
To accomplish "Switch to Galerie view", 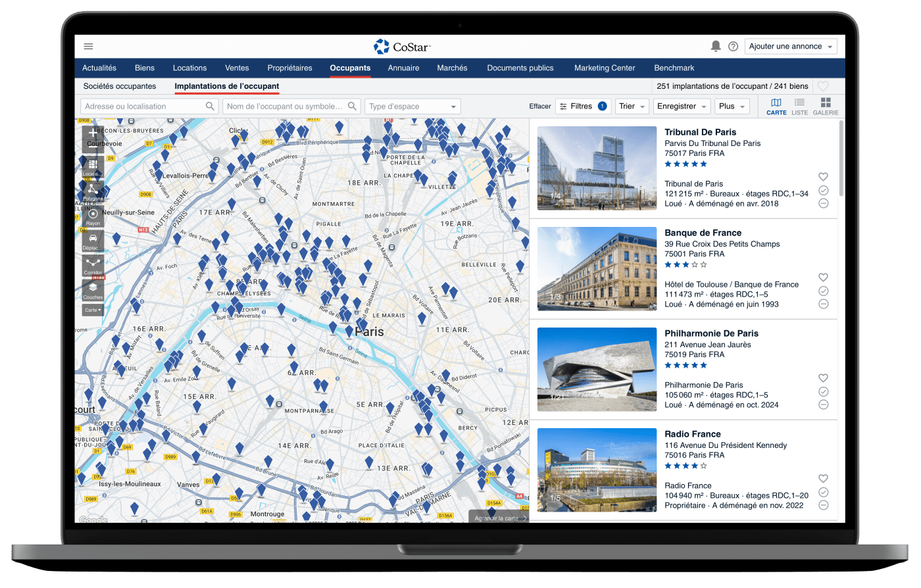I will [x=825, y=106].
